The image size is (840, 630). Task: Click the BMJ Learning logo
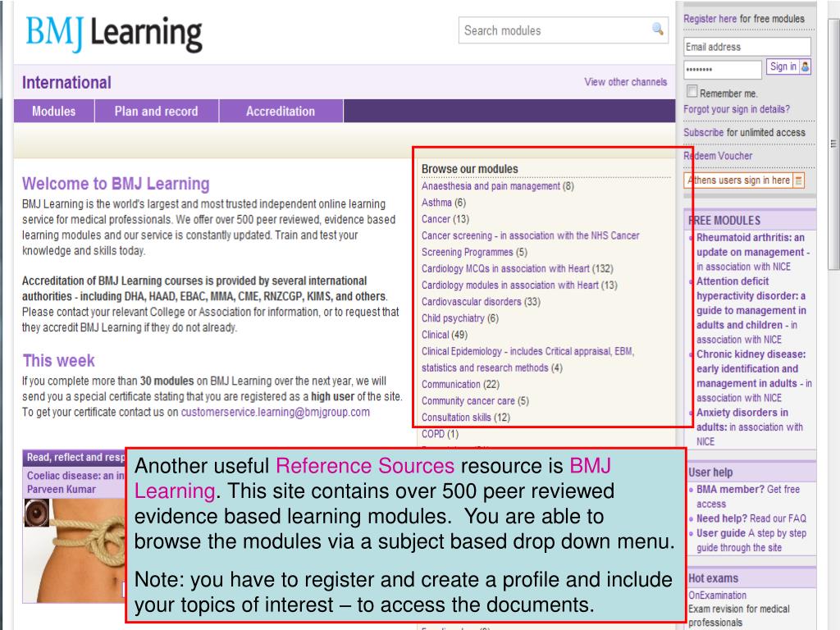[x=114, y=33]
